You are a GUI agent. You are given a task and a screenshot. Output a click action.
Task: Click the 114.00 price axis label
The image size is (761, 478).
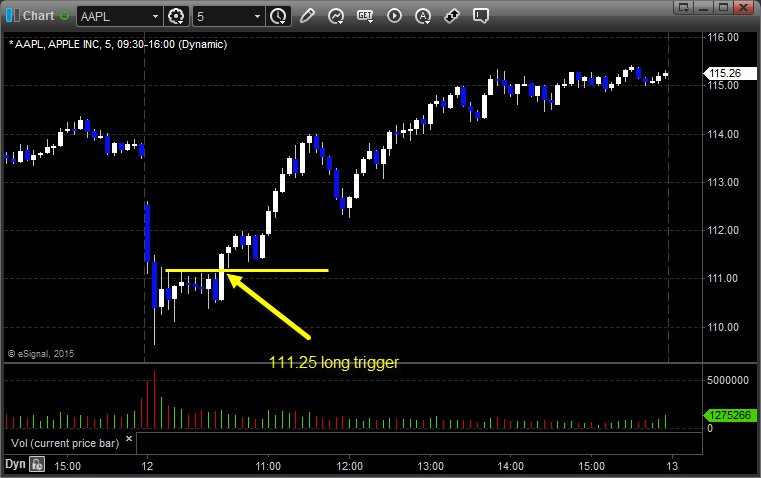point(723,134)
